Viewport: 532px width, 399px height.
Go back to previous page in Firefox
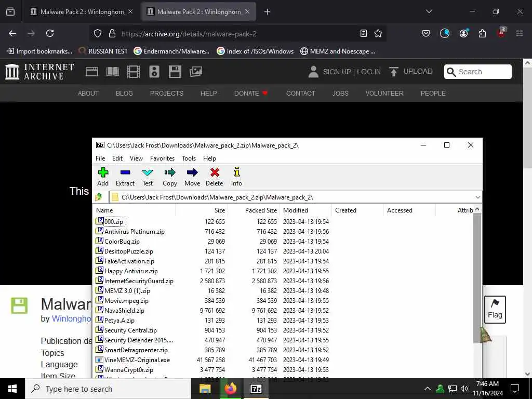[x=12, y=33]
